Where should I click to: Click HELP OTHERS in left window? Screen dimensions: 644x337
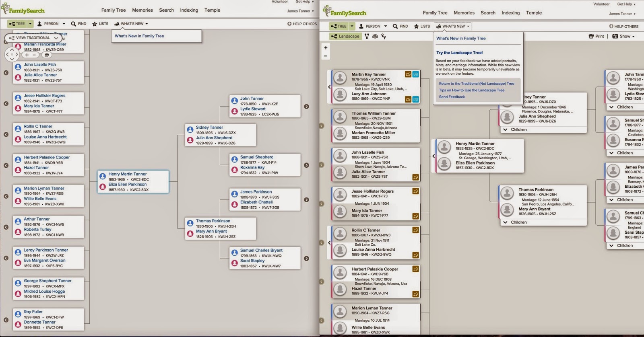(x=302, y=24)
